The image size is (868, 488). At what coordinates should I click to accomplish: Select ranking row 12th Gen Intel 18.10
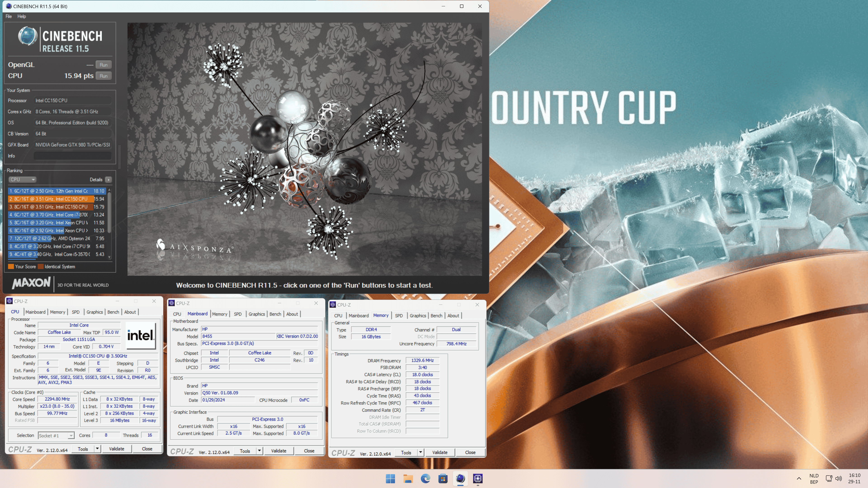(57, 191)
